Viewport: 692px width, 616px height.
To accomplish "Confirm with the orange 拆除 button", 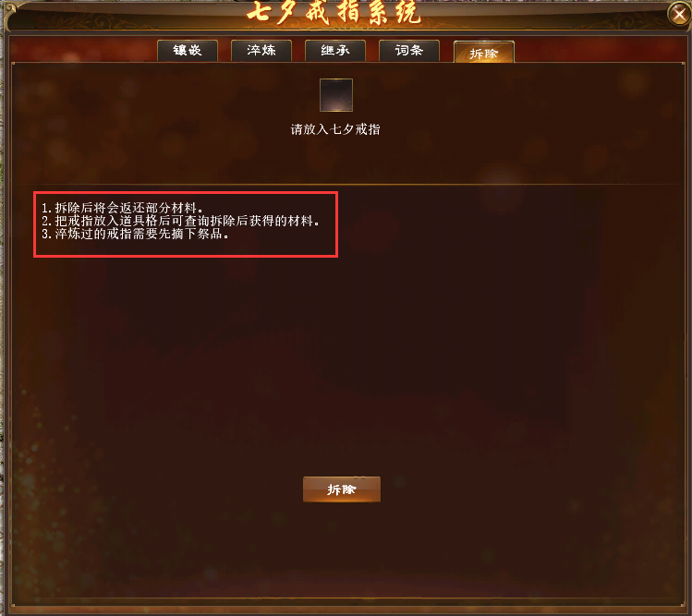I will click(342, 489).
